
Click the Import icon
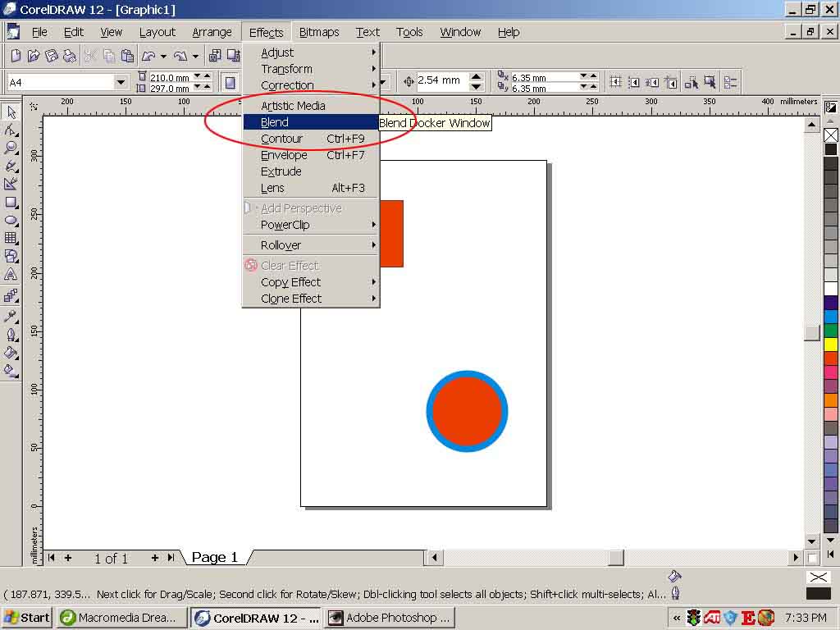215,55
